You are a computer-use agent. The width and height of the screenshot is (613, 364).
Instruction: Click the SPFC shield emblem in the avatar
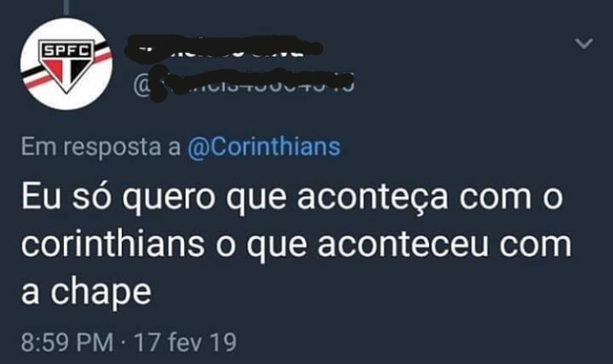click(66, 67)
